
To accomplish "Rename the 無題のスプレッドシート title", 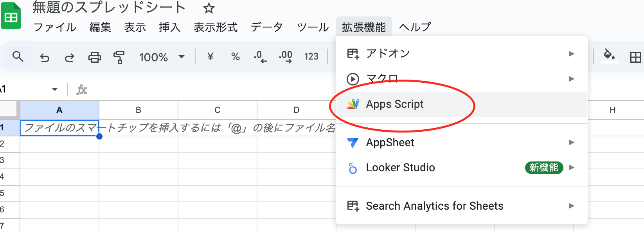I will (109, 7).
